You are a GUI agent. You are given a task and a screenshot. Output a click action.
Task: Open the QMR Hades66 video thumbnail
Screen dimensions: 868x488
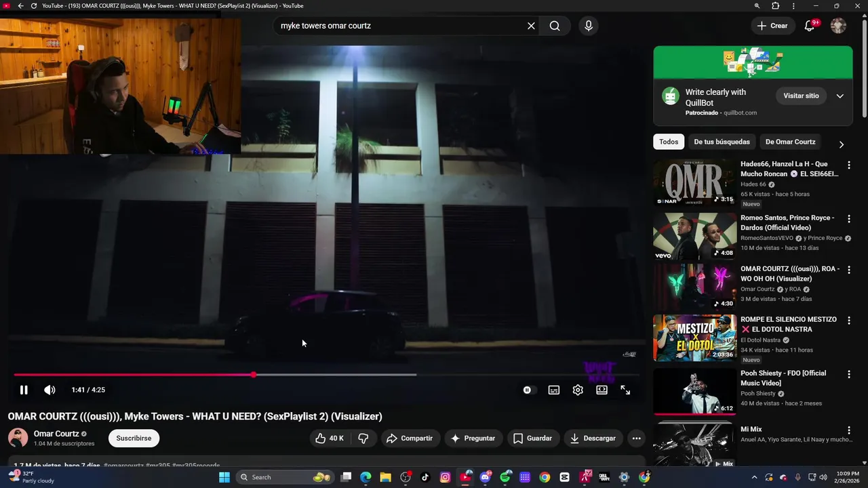[694, 182]
